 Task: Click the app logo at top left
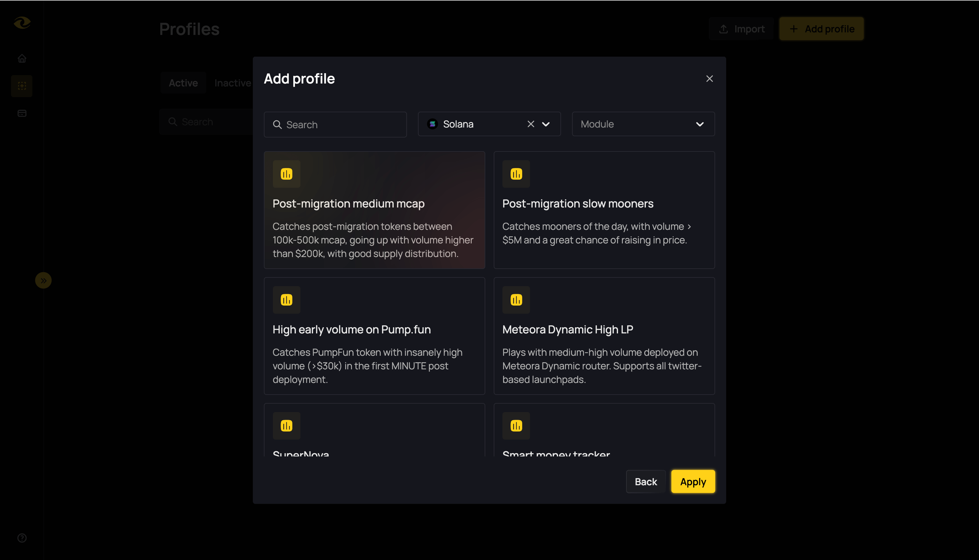22,23
